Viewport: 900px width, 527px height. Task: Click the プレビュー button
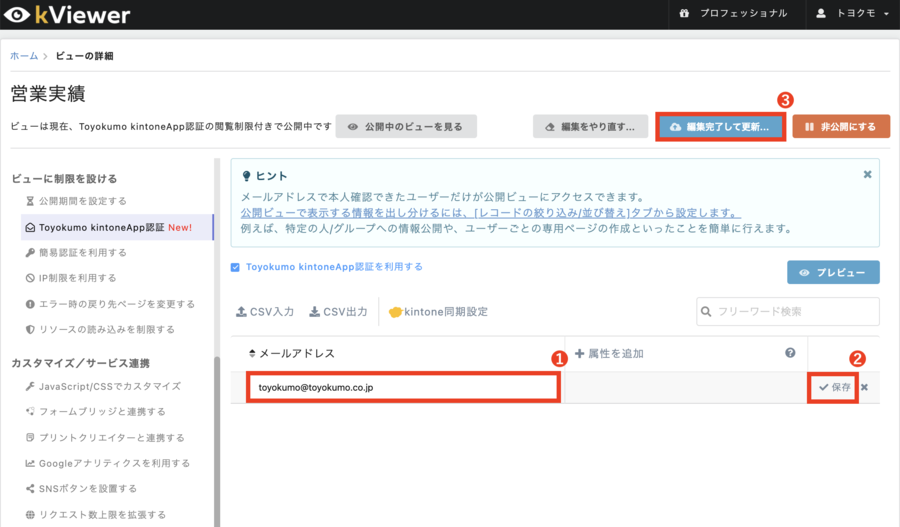(x=833, y=272)
